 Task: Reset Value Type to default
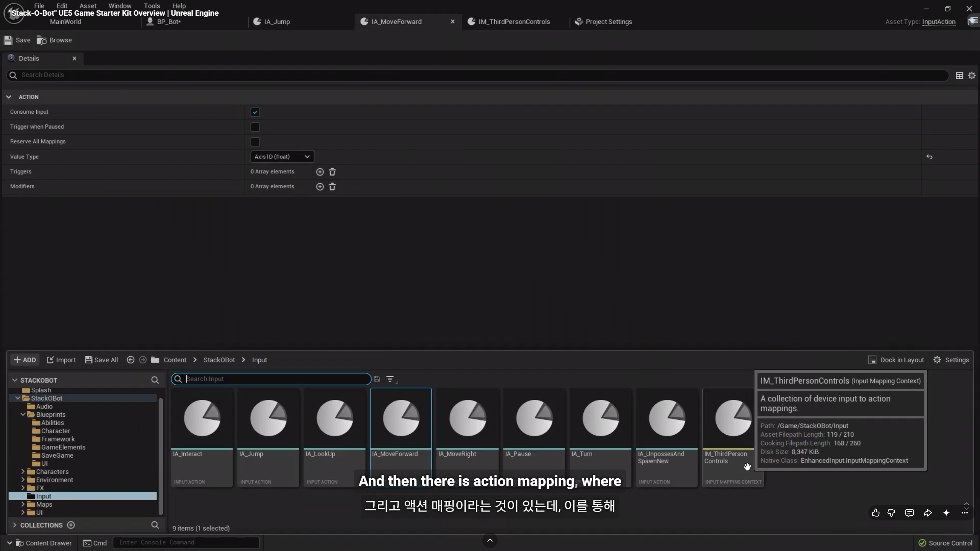929,157
